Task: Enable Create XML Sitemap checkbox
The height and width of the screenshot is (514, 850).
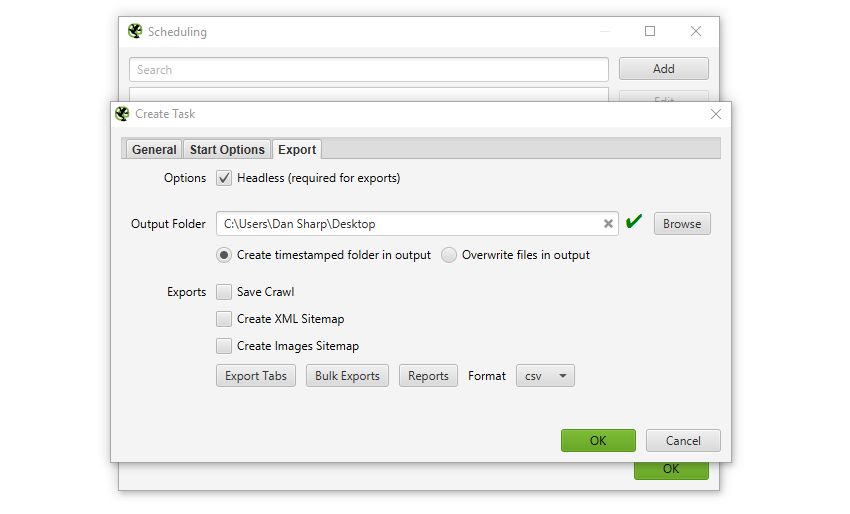Action: [224, 319]
